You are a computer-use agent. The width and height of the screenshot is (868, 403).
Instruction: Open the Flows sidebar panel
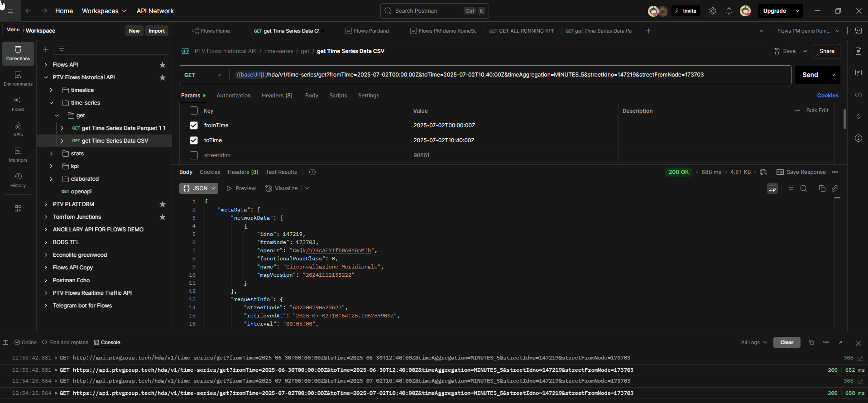18,104
